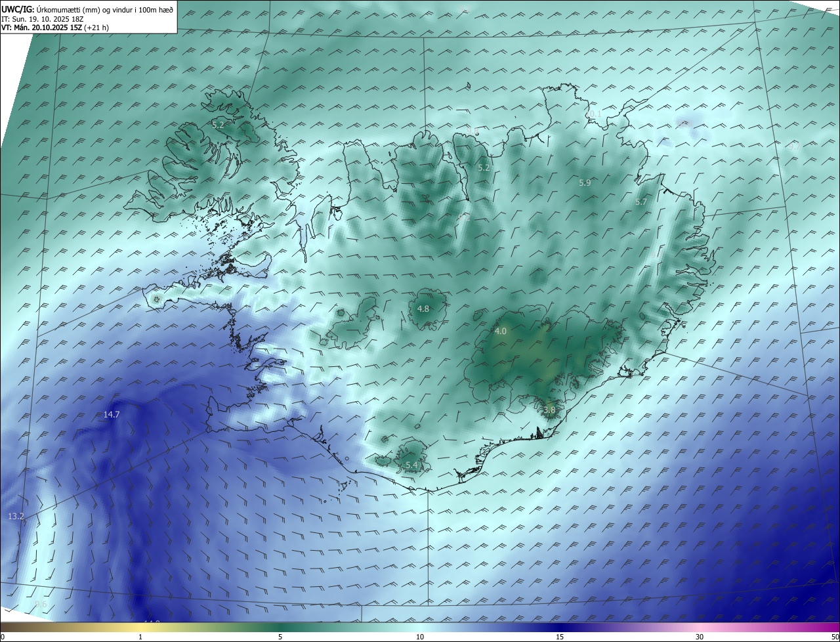The image size is (840, 642).
Task: Click the 15 tick on the color scale
Action: point(560,637)
